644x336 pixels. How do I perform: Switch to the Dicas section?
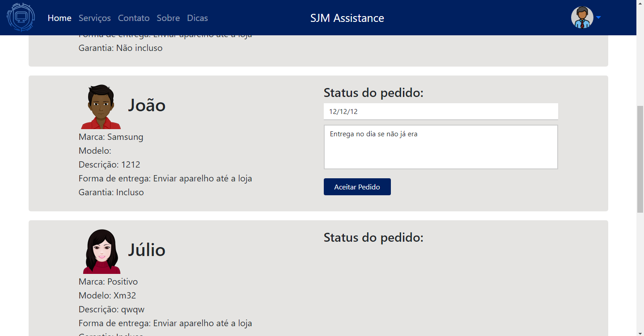(x=197, y=18)
